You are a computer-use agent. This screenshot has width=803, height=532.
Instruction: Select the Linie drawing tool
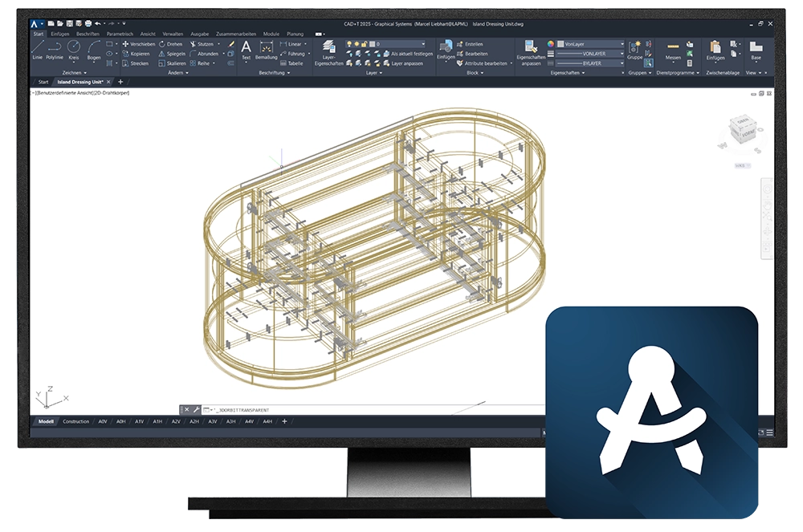38,50
